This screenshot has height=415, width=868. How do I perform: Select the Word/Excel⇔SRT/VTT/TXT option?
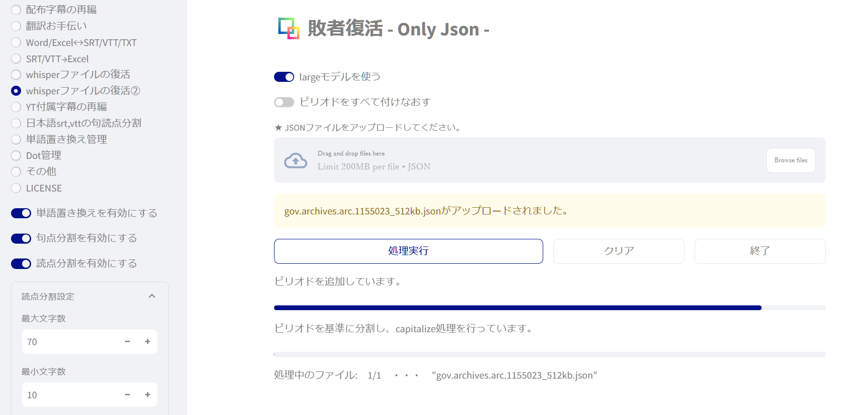(16, 43)
